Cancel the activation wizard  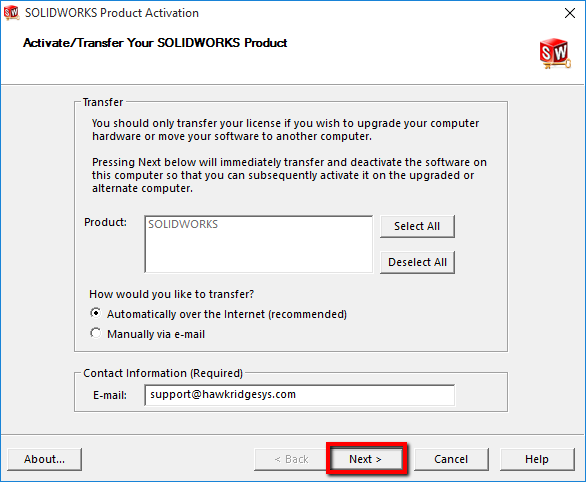point(451,459)
